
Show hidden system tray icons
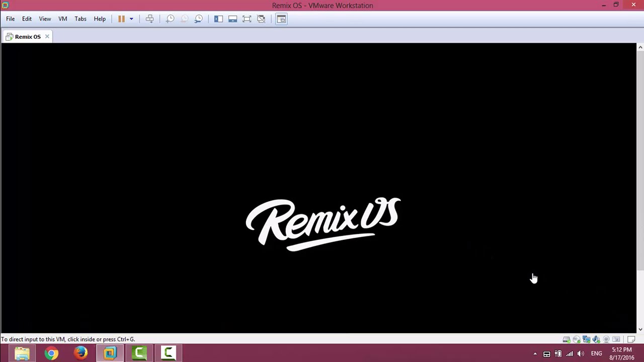535,354
